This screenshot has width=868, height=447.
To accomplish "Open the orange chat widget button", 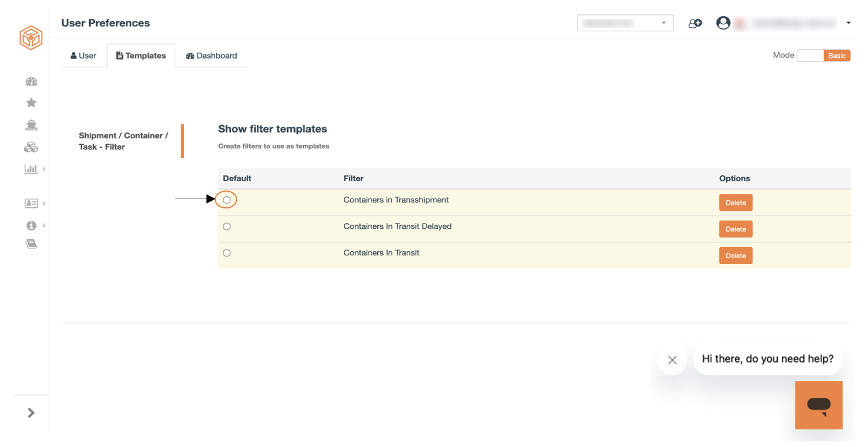I will [x=819, y=405].
